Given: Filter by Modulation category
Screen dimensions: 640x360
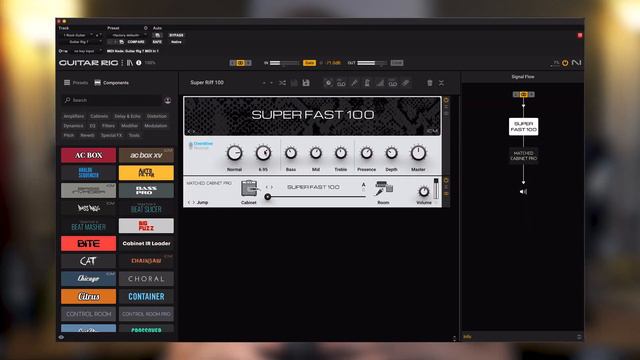Looking at the screenshot, I should [156, 126].
